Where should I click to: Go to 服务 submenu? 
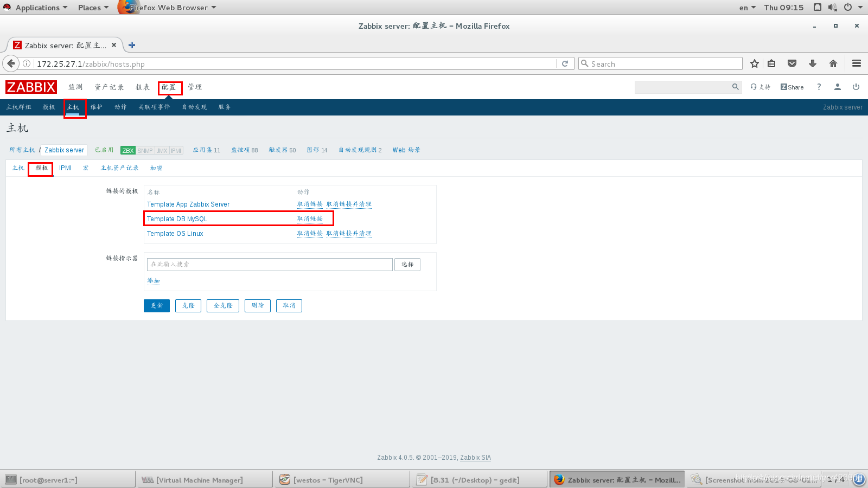point(225,107)
